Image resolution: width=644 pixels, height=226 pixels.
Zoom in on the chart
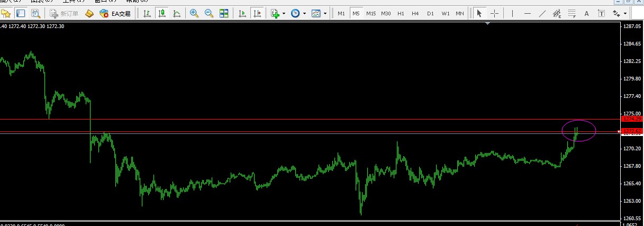pos(194,13)
